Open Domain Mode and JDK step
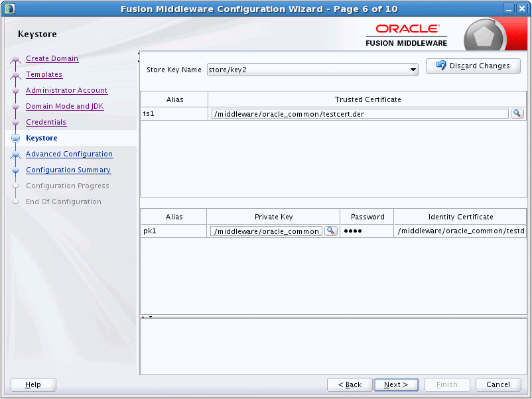532x399 pixels. coord(65,106)
